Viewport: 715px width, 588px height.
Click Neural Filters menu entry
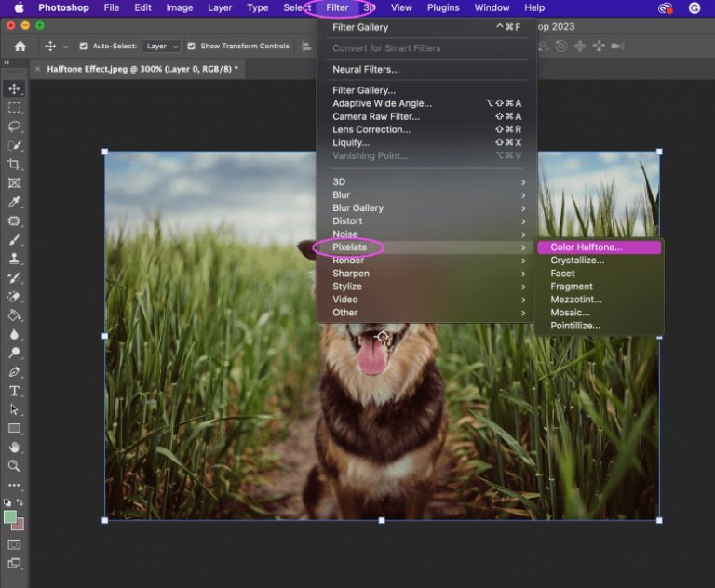(x=366, y=70)
